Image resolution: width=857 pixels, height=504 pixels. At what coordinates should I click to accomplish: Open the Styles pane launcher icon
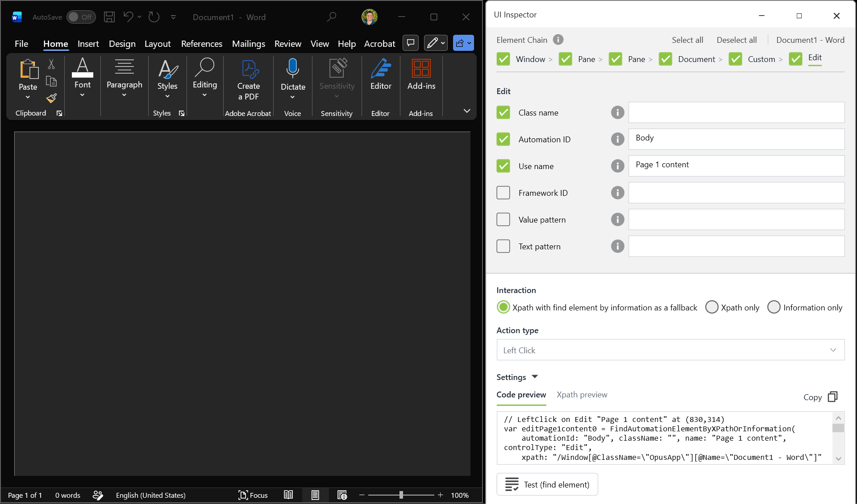[x=182, y=113]
